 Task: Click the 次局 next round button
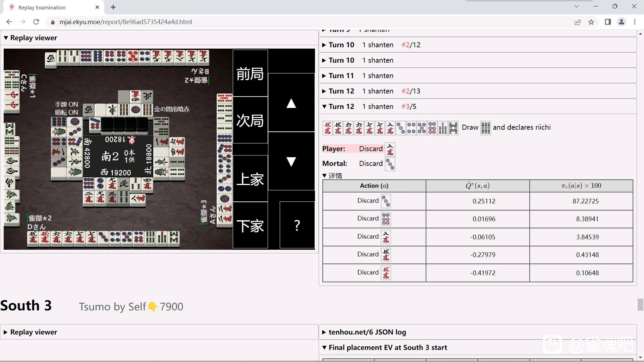coord(250,120)
